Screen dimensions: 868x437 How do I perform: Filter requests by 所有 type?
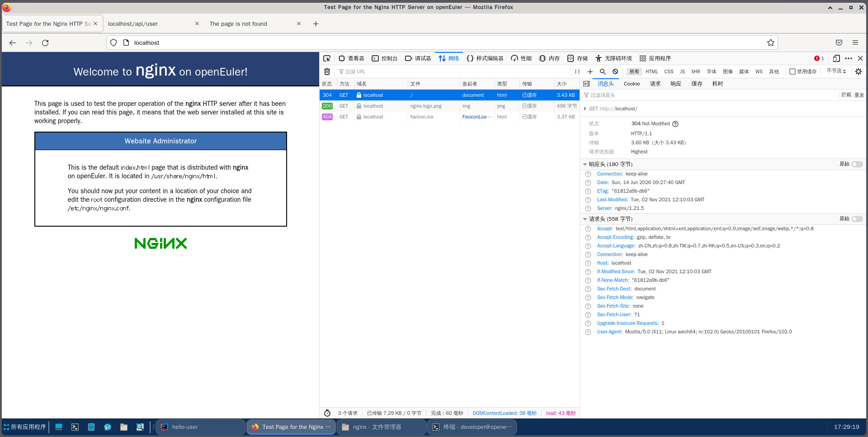(634, 71)
